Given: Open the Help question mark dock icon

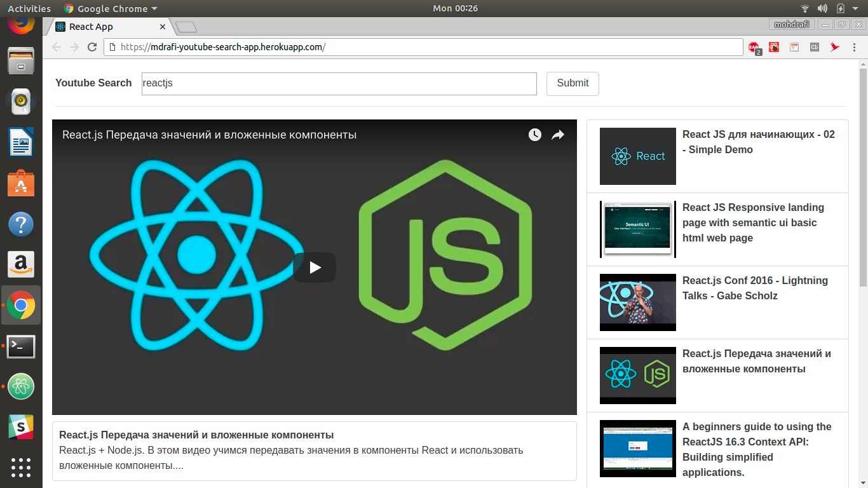Looking at the screenshot, I should [21, 224].
